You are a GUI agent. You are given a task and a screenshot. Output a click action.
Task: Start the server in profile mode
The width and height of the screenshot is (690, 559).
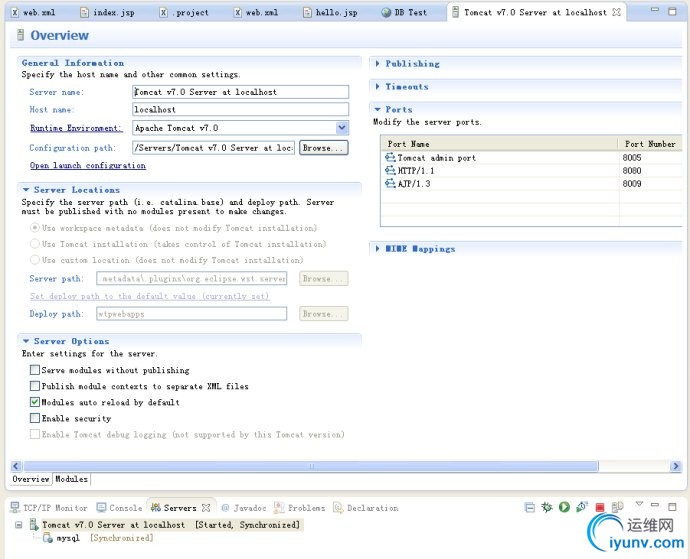582,508
